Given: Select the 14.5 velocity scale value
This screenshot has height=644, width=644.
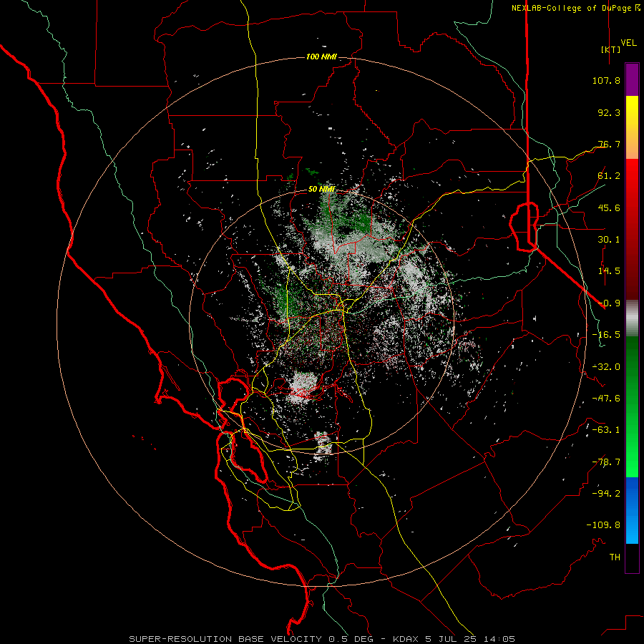Looking at the screenshot, I should pos(609,271).
